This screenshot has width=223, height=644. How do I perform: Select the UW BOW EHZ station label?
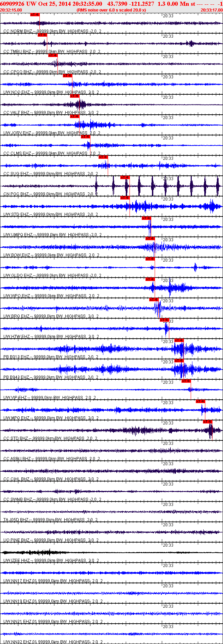pos(51,255)
